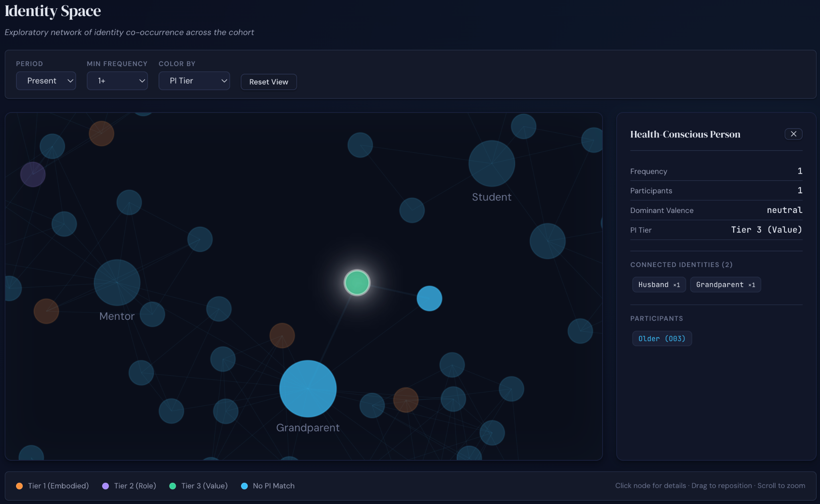Viewport: 820px width, 504px height.
Task: Click the Reset View button
Action: (x=269, y=82)
